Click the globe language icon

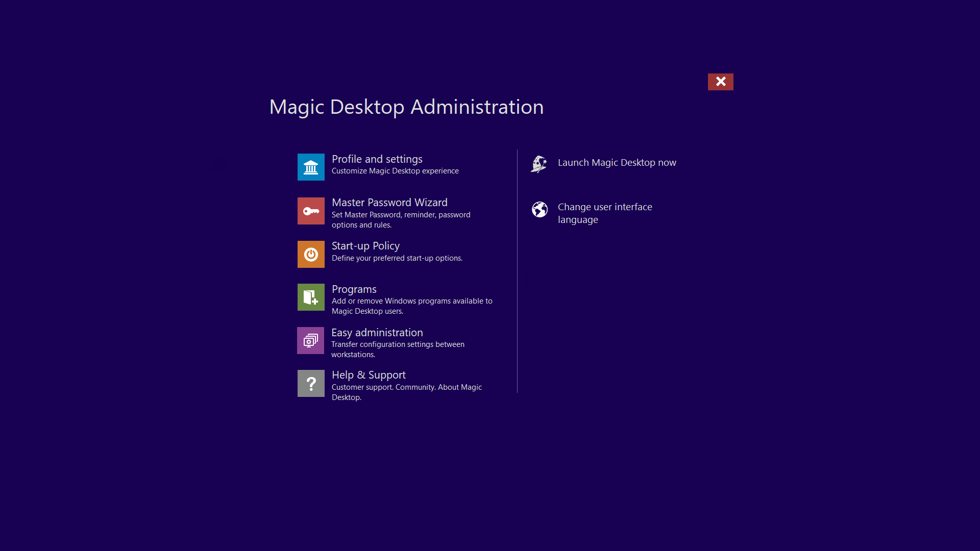click(x=540, y=209)
